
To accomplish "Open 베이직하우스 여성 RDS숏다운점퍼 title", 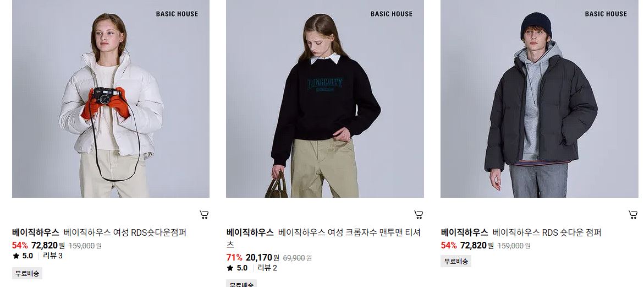I will 125,232.
